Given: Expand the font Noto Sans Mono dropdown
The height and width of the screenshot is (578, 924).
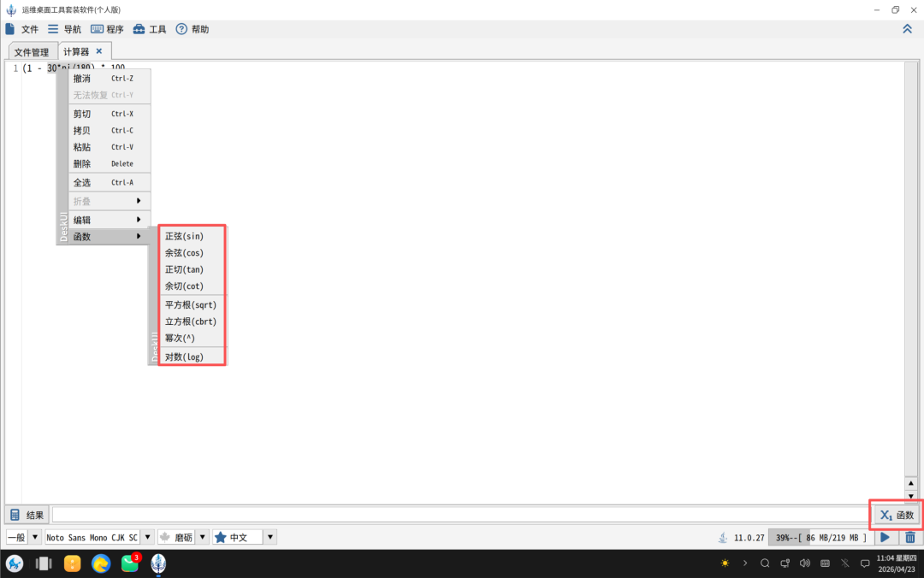Looking at the screenshot, I should [147, 537].
